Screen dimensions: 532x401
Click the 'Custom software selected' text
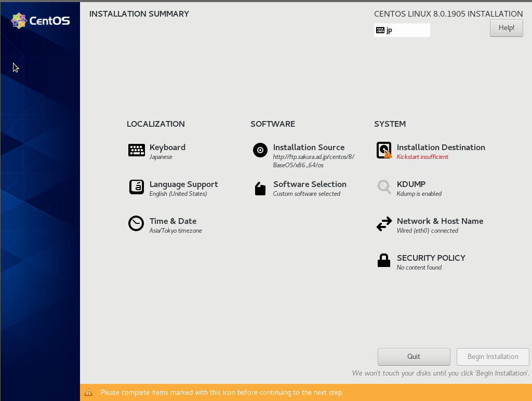(x=307, y=194)
